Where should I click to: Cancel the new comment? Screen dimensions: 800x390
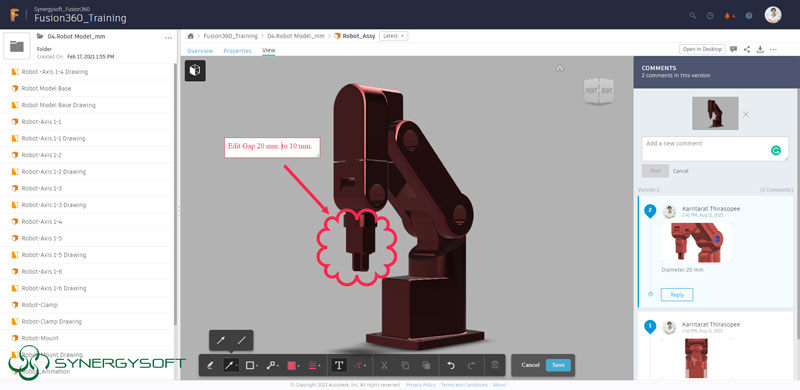click(681, 171)
